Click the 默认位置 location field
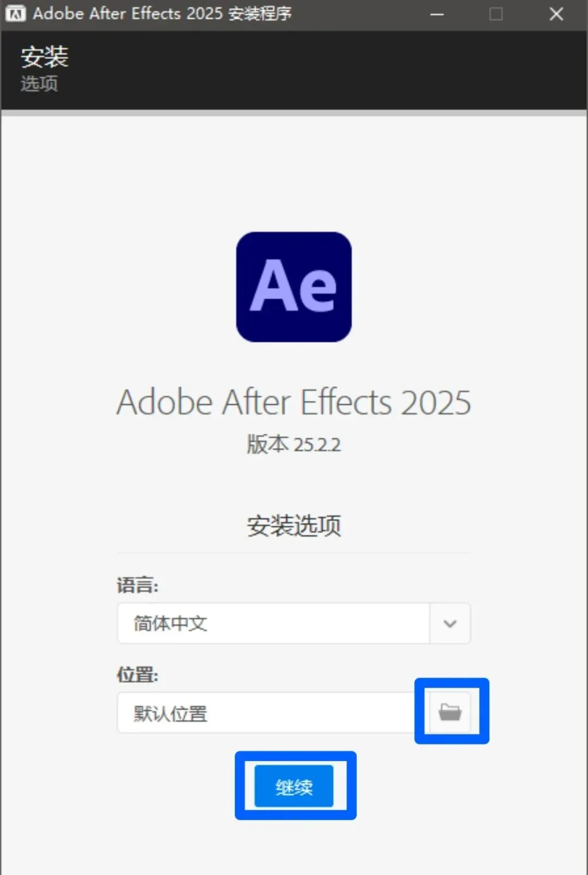This screenshot has height=875, width=588. click(x=266, y=713)
